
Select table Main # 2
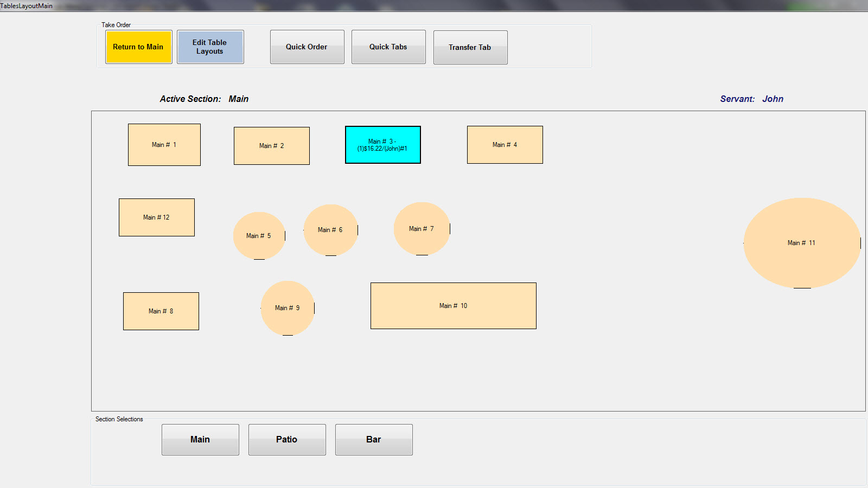click(272, 146)
